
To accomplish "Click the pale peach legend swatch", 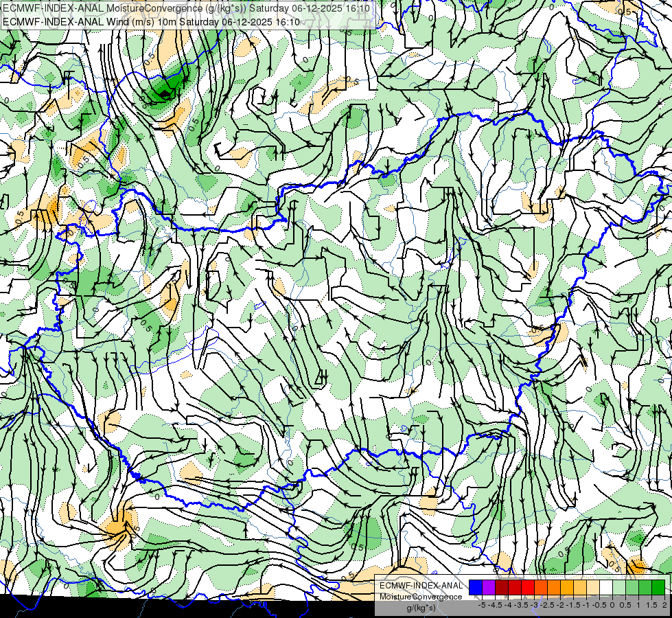I will point(592,587).
